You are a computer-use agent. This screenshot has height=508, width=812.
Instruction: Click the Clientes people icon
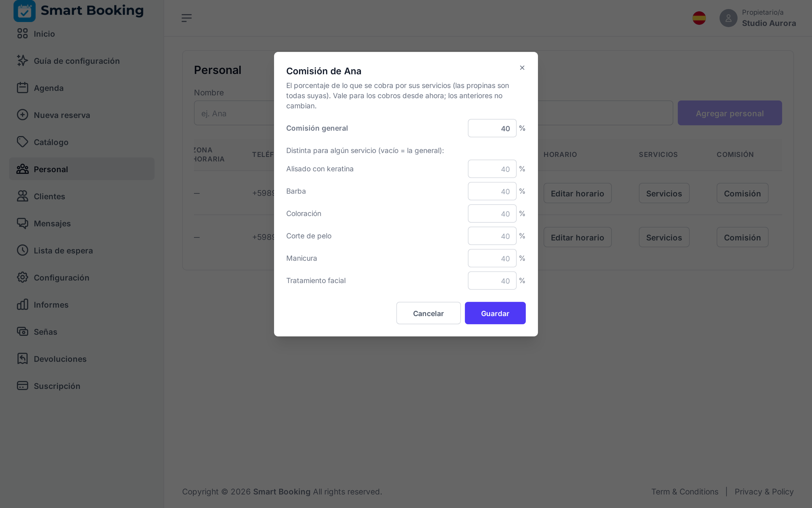pyautogui.click(x=23, y=196)
